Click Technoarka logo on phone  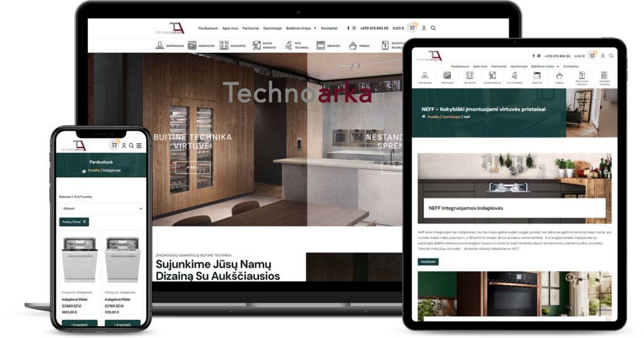74,146
